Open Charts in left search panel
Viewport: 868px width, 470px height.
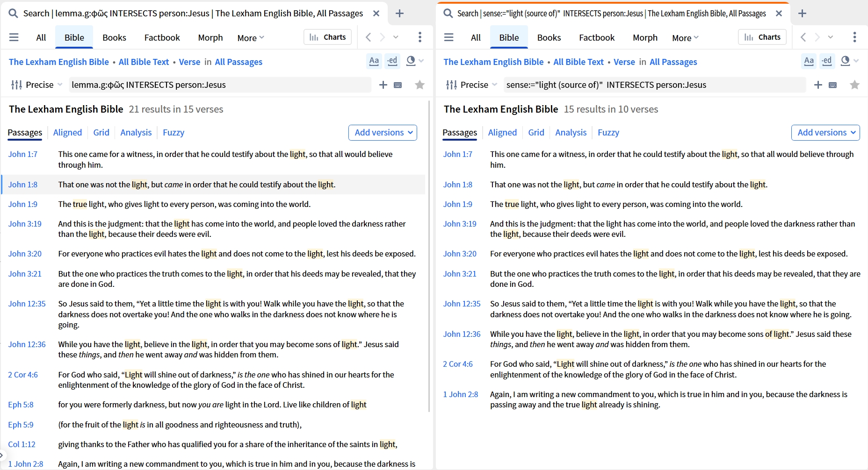[328, 37]
